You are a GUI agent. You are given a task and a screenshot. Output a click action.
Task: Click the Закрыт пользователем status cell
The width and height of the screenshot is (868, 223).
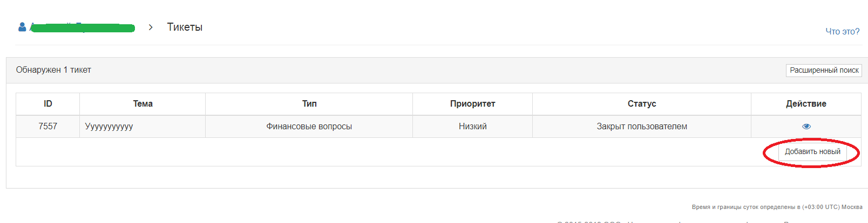click(642, 127)
